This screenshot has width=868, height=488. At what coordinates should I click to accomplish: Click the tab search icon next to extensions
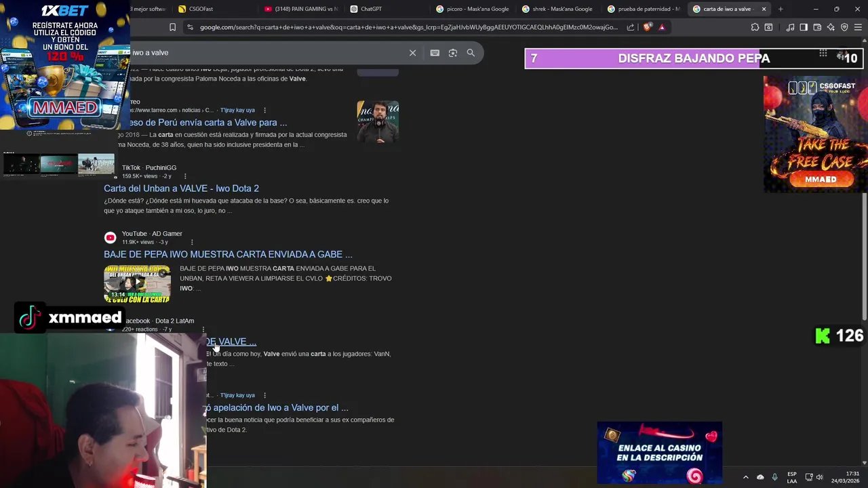(x=768, y=27)
